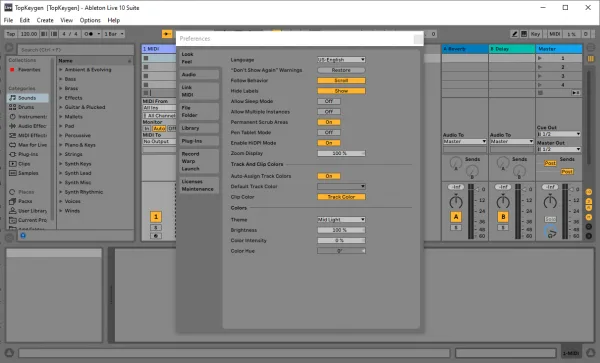Click the Master Solo cue button

pos(550,219)
